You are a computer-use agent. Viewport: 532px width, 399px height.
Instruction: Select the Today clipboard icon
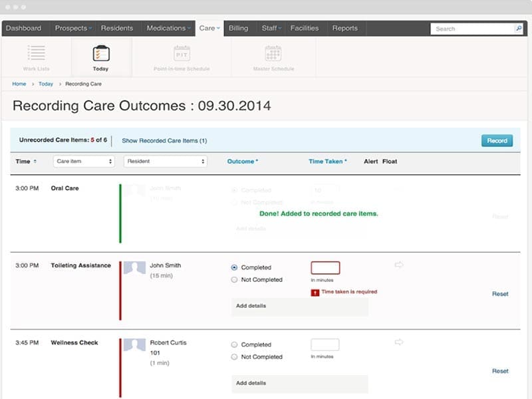(101, 53)
